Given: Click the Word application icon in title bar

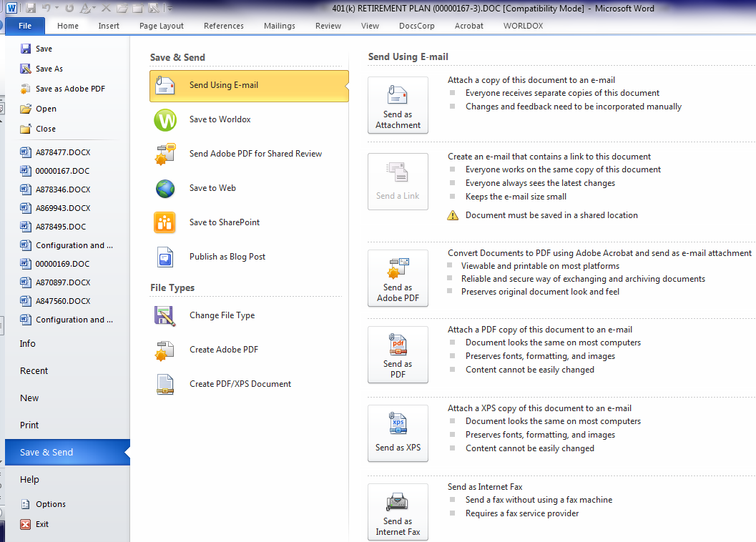Looking at the screenshot, I should tap(11, 8).
